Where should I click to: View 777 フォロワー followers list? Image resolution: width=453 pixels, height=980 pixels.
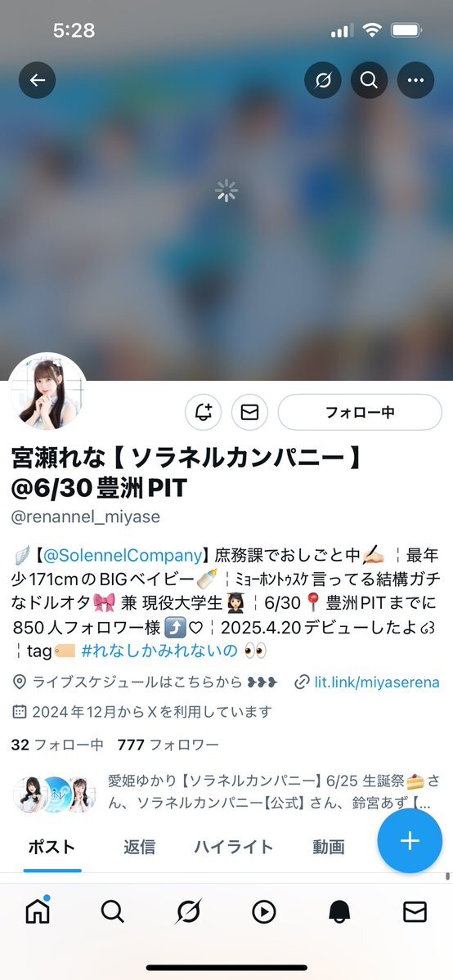coord(168,745)
